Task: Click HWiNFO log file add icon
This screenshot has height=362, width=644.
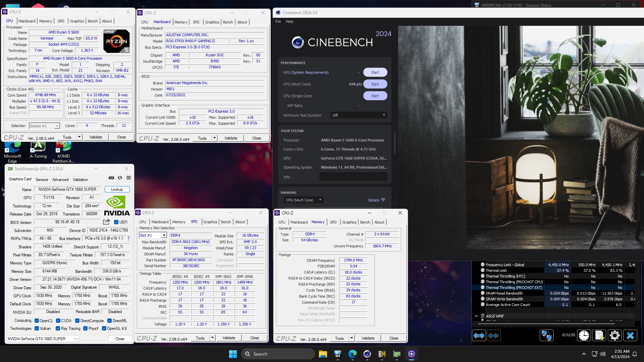Action: [599, 336]
